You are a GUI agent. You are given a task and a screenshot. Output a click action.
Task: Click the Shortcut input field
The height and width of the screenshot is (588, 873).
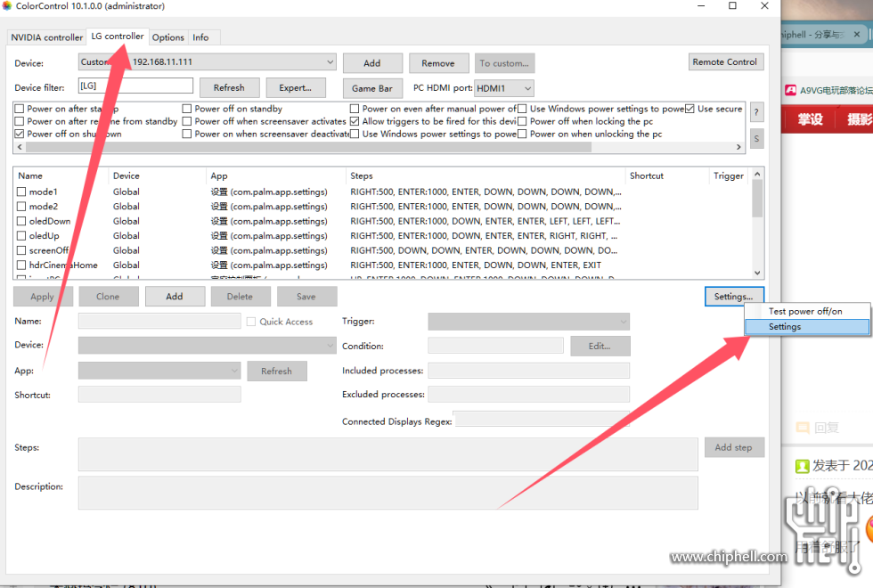pyautogui.click(x=159, y=395)
